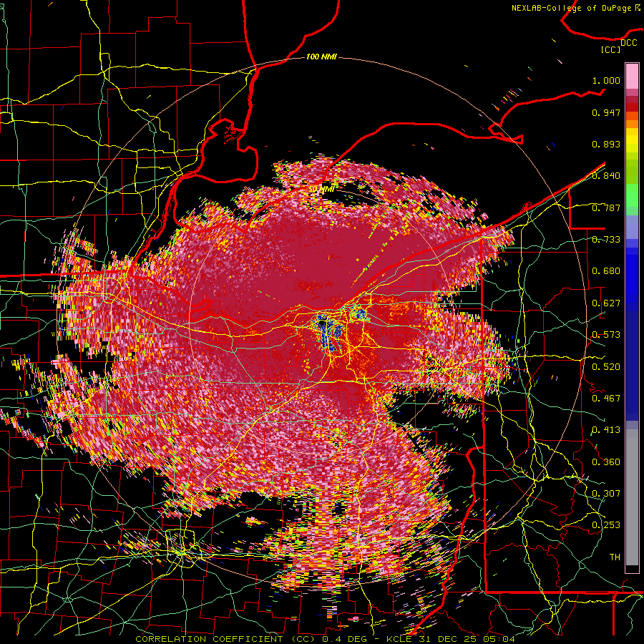Image resolution: width=644 pixels, height=644 pixels.
Task: Click the 0.947 scale value
Action: (x=606, y=112)
